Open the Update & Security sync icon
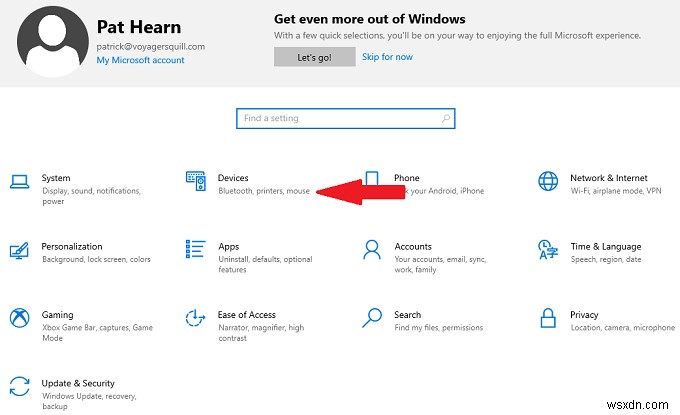680x415 pixels. coord(20,386)
